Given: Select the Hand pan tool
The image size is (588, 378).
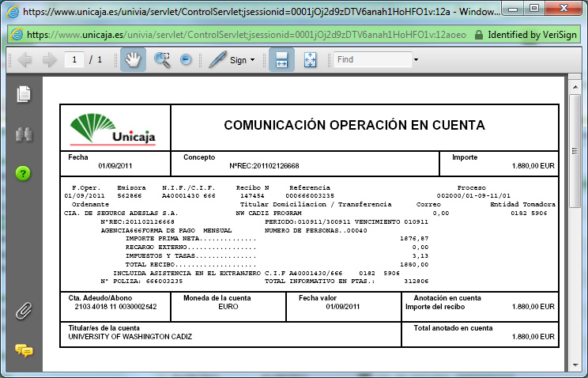Looking at the screenshot, I should pyautogui.click(x=133, y=59).
